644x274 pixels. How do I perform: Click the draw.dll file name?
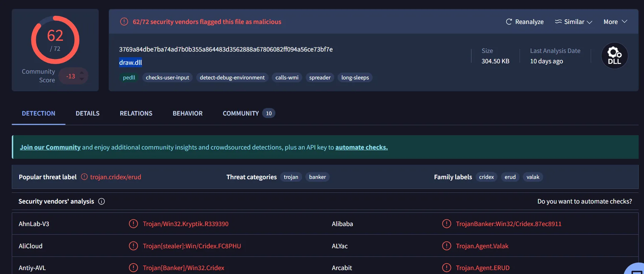point(131,63)
